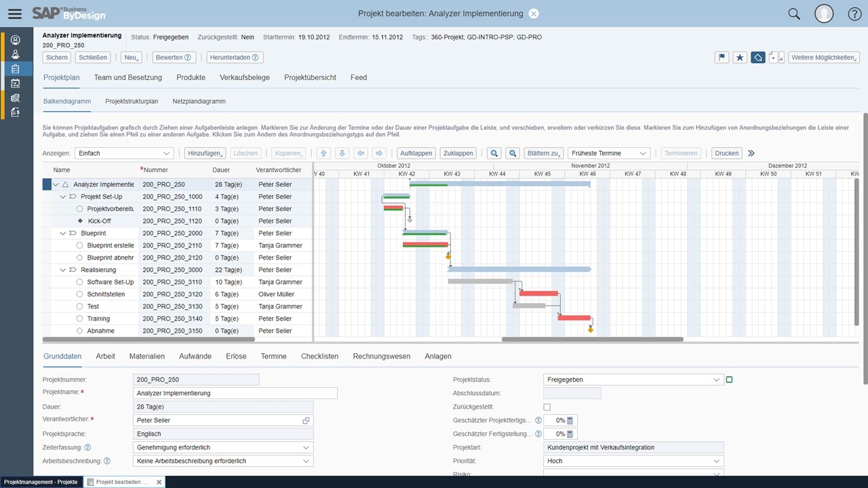The width and height of the screenshot is (868, 488).
Task: Select the person icon at sidebar top
Action: 15,39
